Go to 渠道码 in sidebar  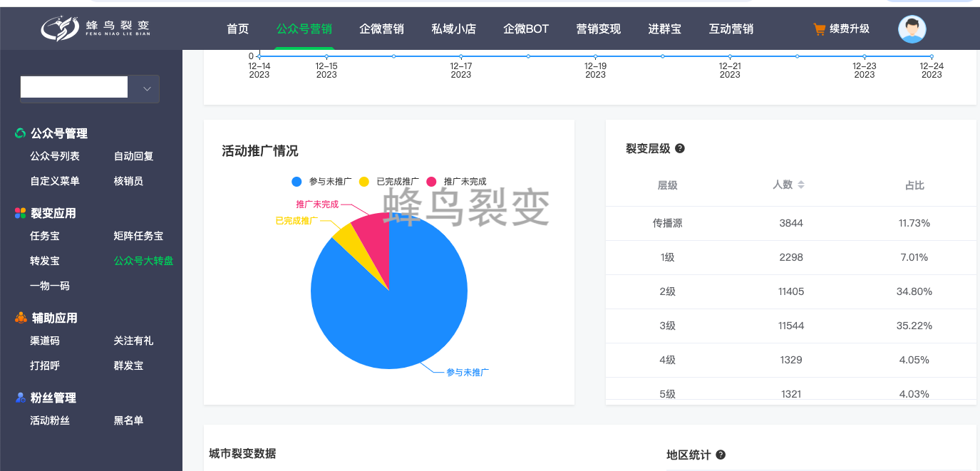pyautogui.click(x=45, y=341)
